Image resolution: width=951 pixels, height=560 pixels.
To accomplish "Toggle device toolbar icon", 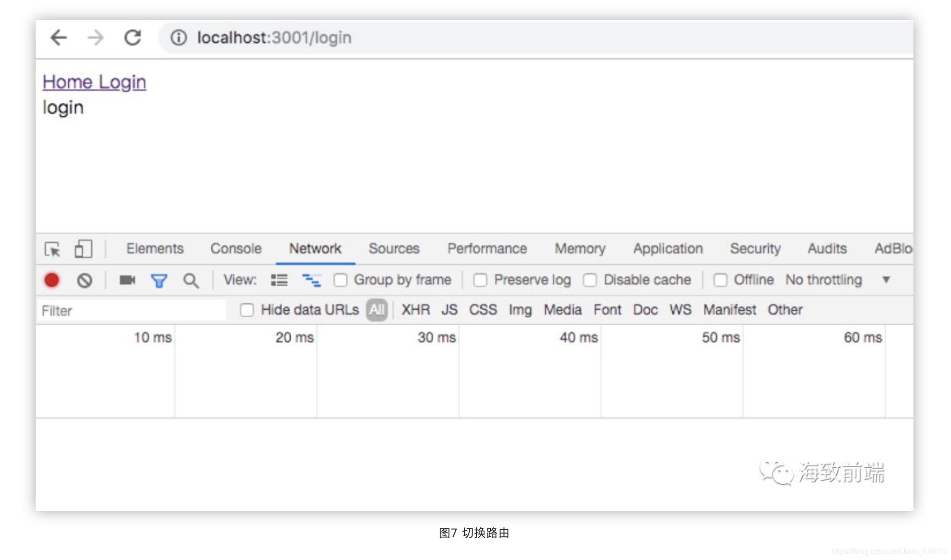I will pos(83,249).
